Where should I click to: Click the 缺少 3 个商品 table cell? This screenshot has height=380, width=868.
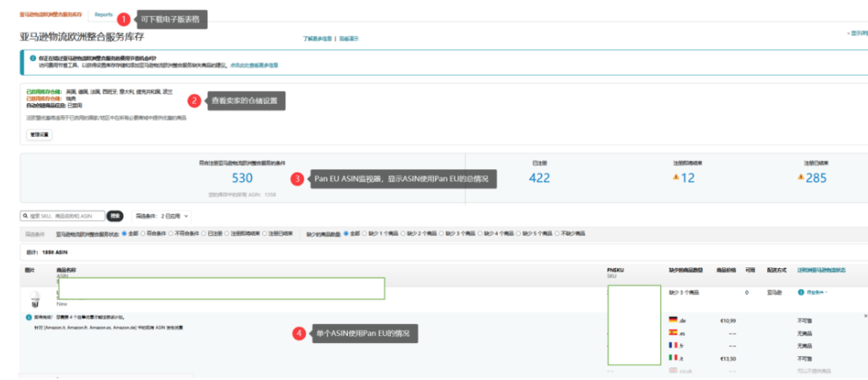(684, 292)
